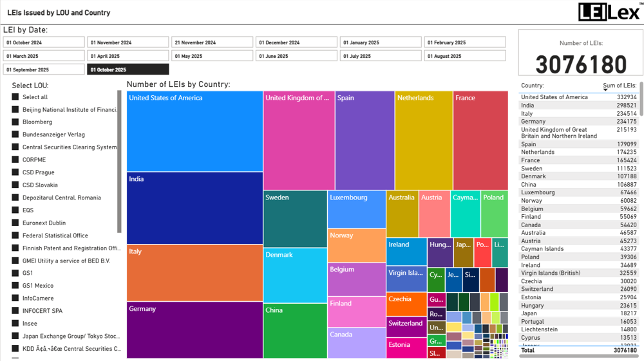Pick the 01 May 2025 date button
The image size is (644, 361).
pos(212,56)
